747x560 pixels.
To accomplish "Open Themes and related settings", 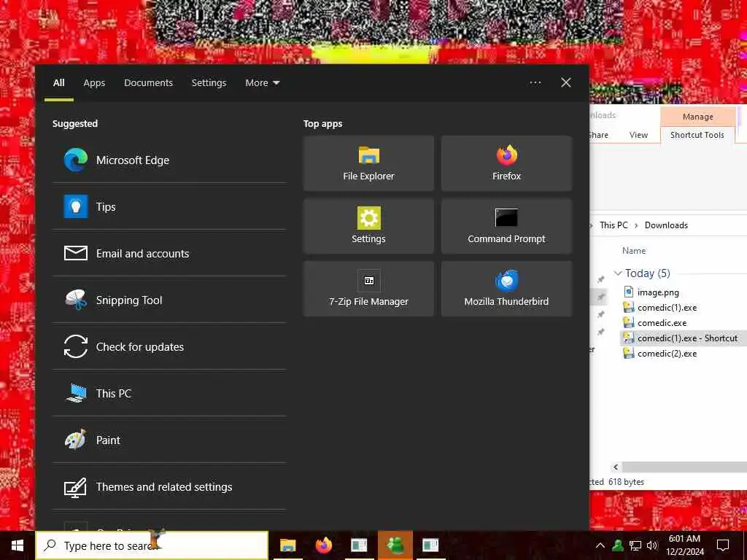I will pyautogui.click(x=169, y=486).
